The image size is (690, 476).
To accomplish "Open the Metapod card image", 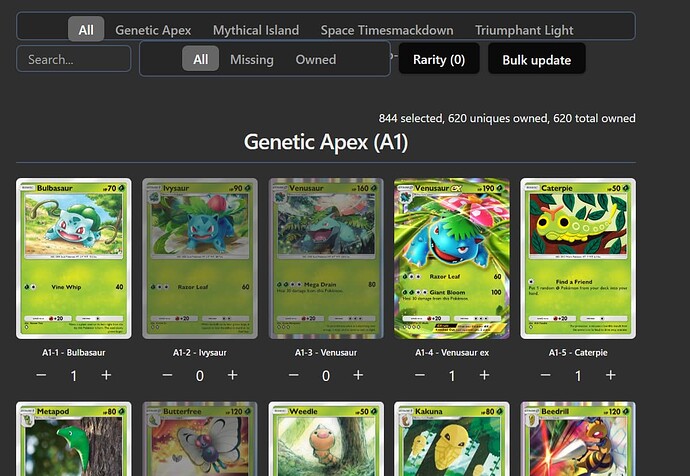I will [x=73, y=439].
